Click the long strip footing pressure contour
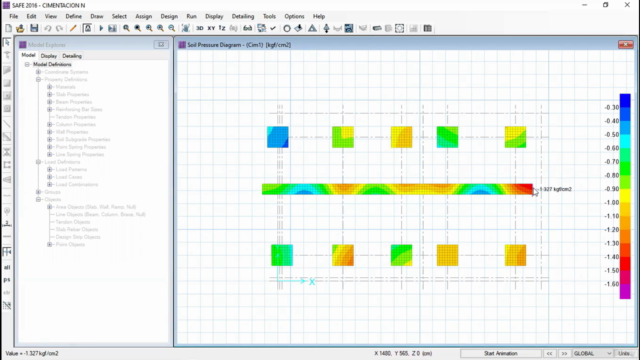 (397, 189)
